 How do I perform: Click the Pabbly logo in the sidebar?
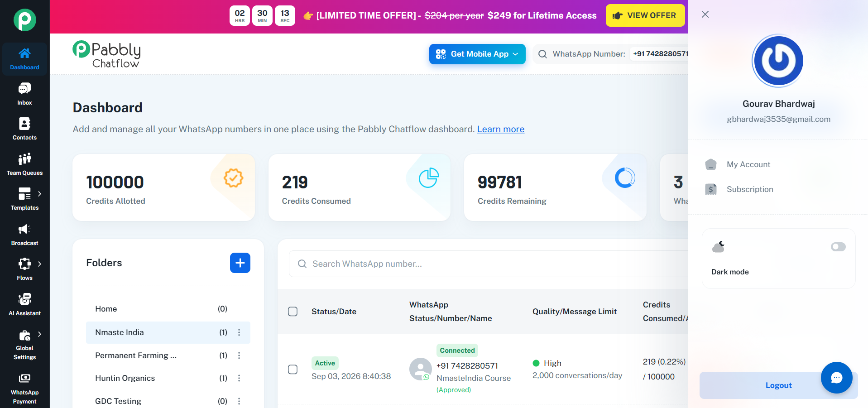tap(24, 20)
